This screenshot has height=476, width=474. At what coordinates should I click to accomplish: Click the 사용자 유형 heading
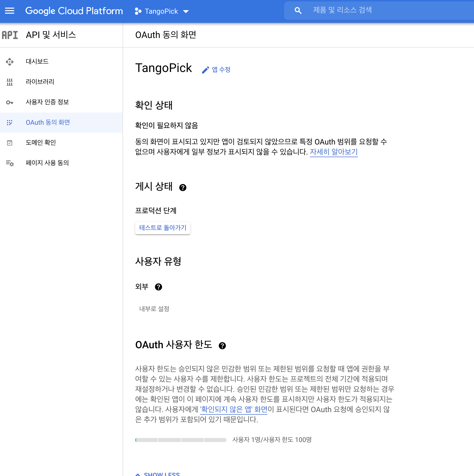158,261
